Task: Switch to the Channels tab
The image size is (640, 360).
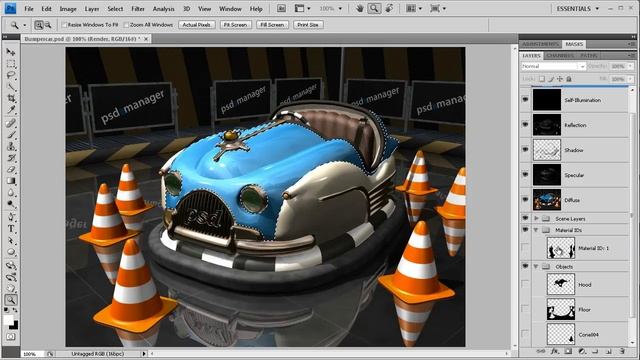Action: point(560,56)
